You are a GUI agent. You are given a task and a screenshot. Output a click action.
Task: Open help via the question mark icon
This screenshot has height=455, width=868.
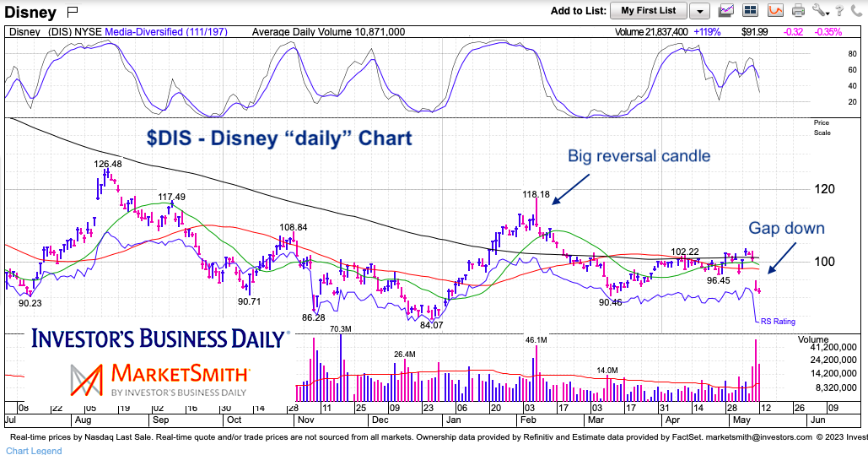tap(839, 10)
